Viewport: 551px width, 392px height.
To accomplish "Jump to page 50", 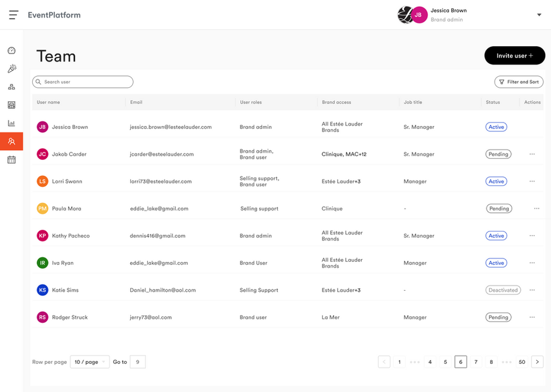I will coord(522,362).
